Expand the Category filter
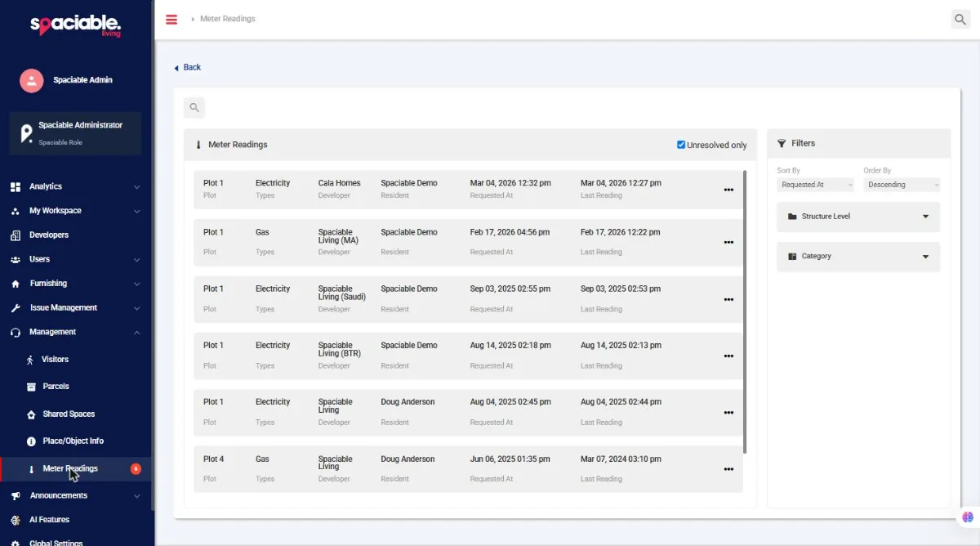Screen dimensions: 980x546 [x=858, y=257]
